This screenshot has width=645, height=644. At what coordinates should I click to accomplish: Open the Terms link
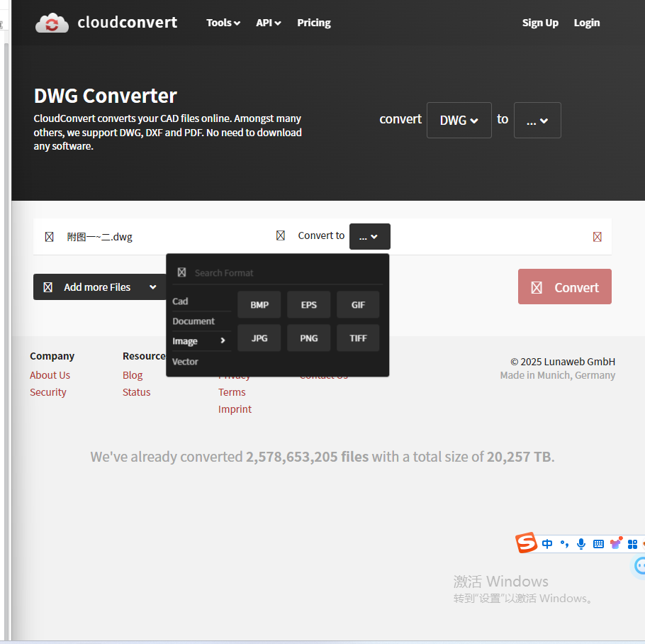click(232, 392)
